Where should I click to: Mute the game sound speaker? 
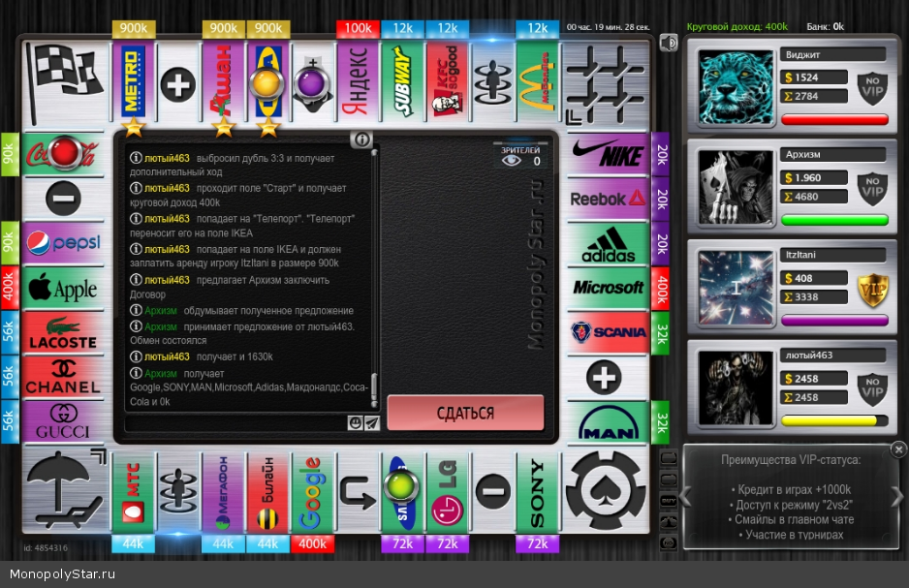click(x=669, y=43)
